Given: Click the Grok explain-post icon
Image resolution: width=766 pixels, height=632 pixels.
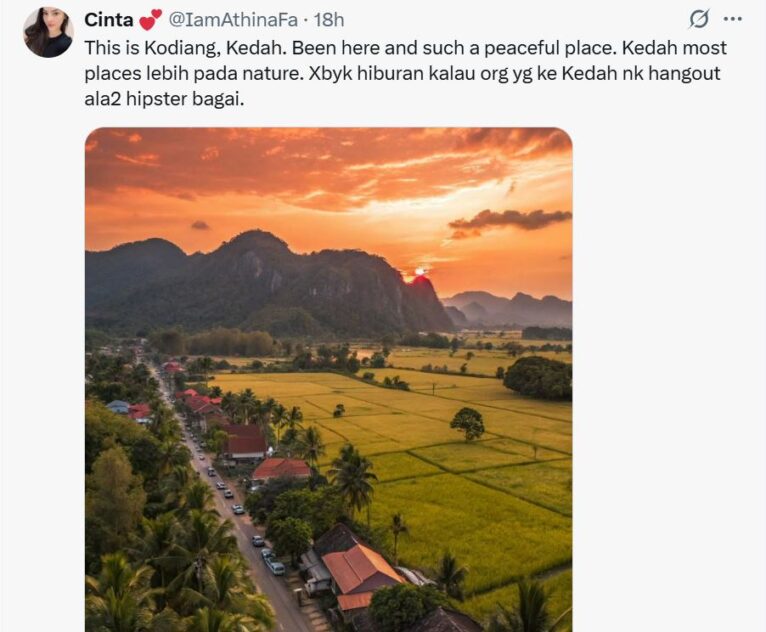Looking at the screenshot, I should point(699,20).
